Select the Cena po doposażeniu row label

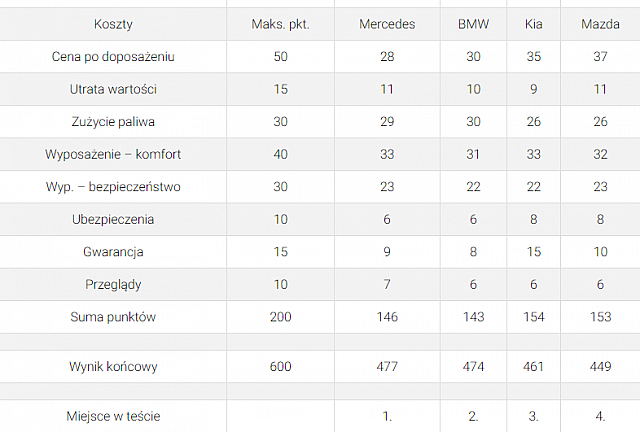pyautogui.click(x=113, y=57)
